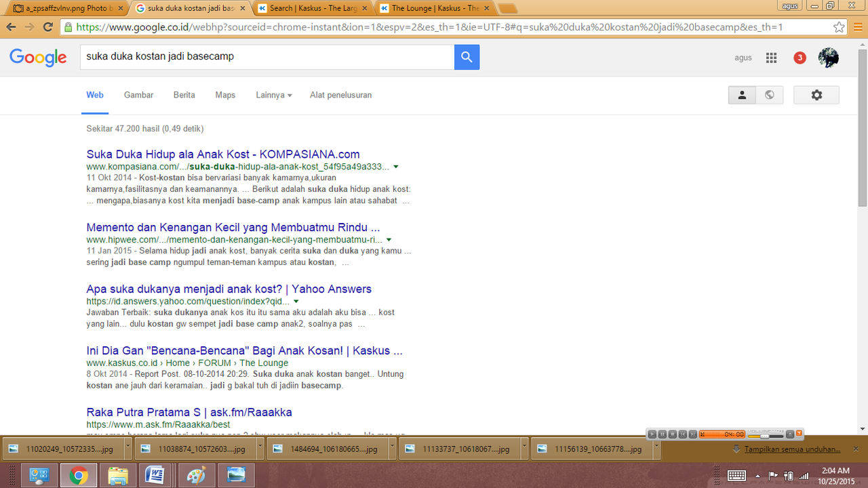
Task: Open Yahoo Answers anak kost result
Action: click(229, 289)
